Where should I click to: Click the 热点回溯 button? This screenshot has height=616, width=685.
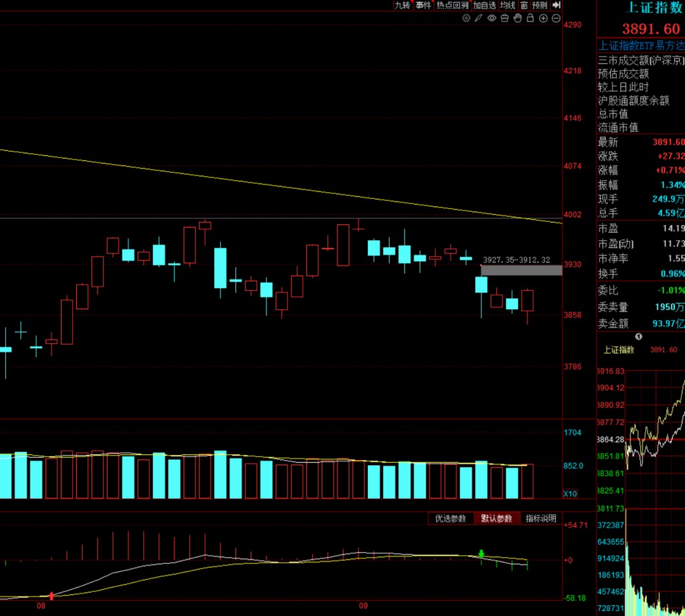click(452, 5)
